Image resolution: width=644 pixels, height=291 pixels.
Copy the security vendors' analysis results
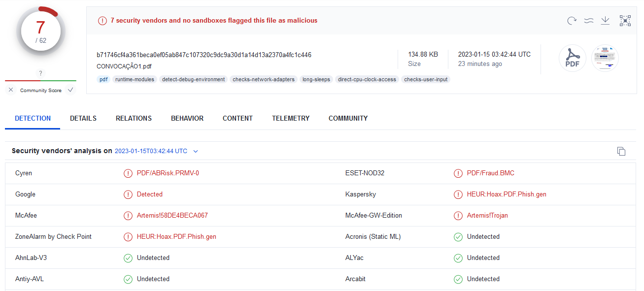tap(621, 151)
